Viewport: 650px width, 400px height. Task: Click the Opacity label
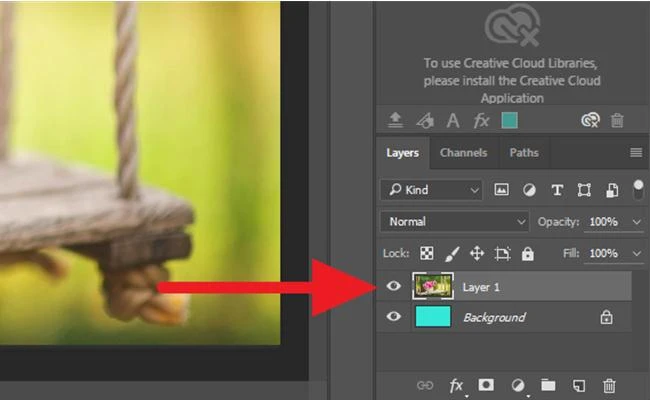click(x=558, y=222)
